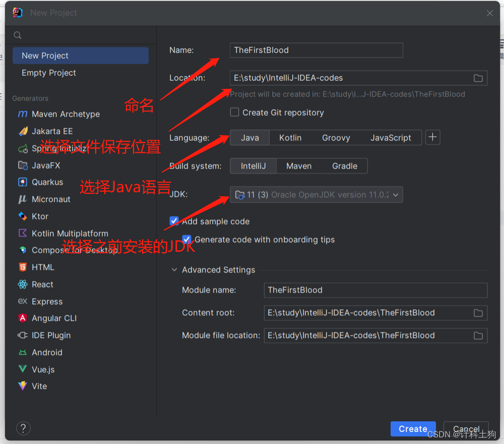Screen dimensions: 504x444
Task: Click the Cancel button
Action: 466,428
